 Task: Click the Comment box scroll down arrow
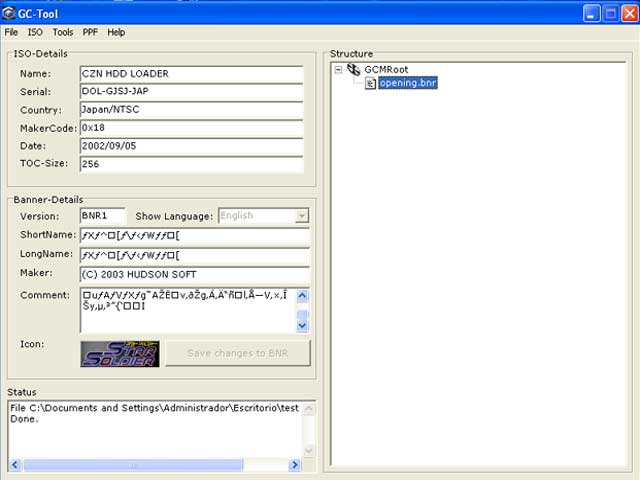(x=302, y=325)
